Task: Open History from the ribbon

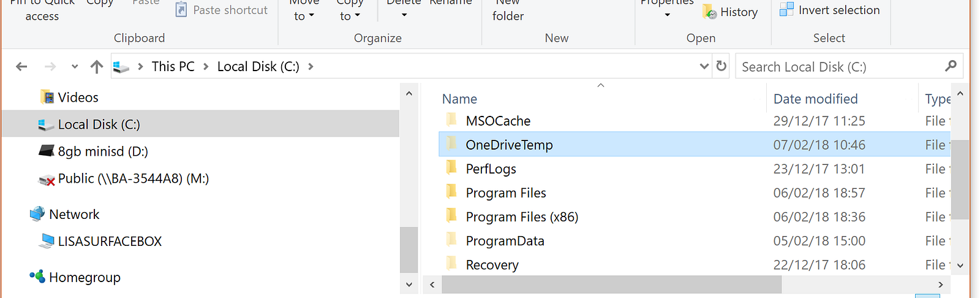Action: pos(731,12)
